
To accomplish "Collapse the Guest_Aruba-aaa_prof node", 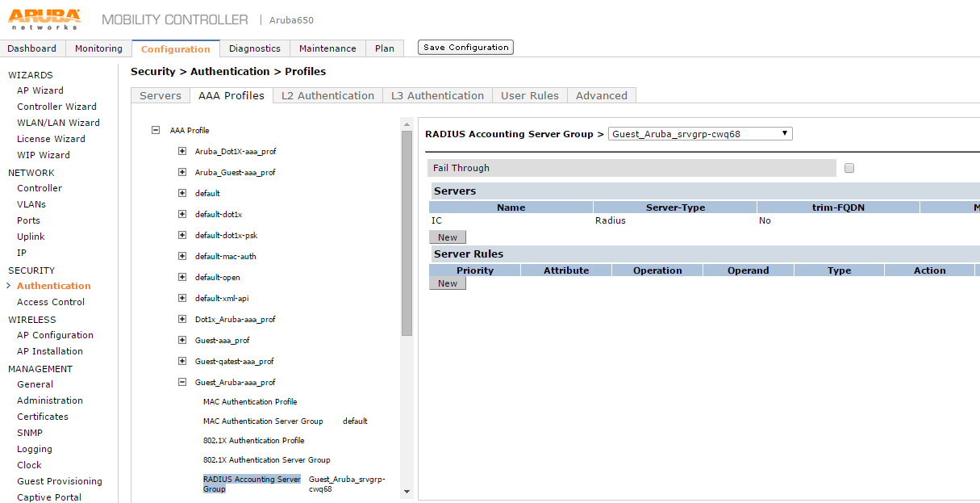I will tap(182, 382).
